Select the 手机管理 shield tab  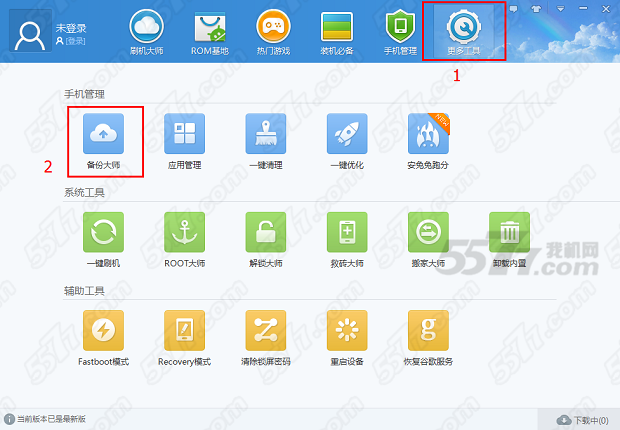pos(400,32)
